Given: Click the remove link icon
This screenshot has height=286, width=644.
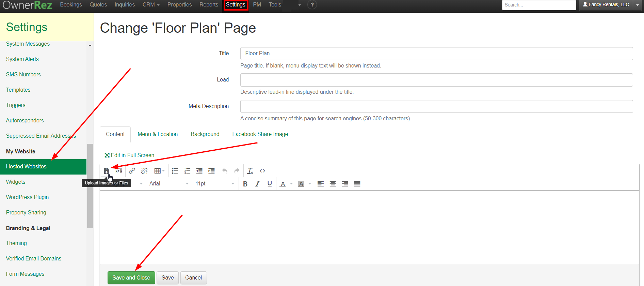Looking at the screenshot, I should [x=144, y=171].
